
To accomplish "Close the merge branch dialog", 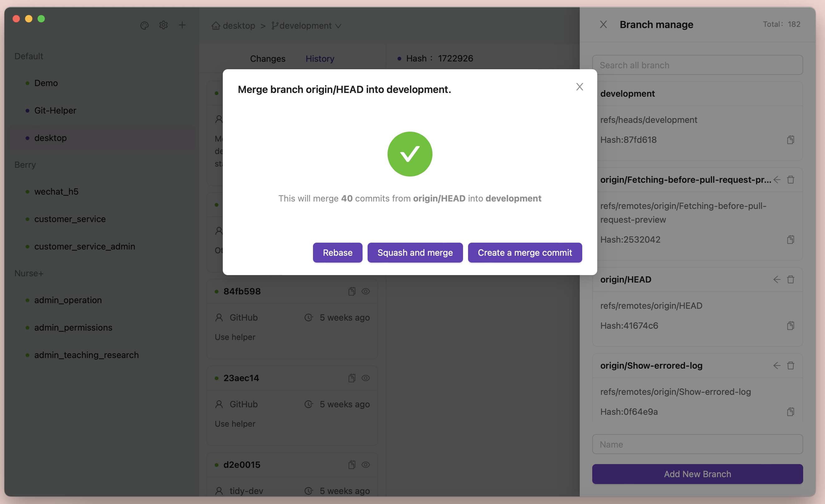I will tap(579, 87).
